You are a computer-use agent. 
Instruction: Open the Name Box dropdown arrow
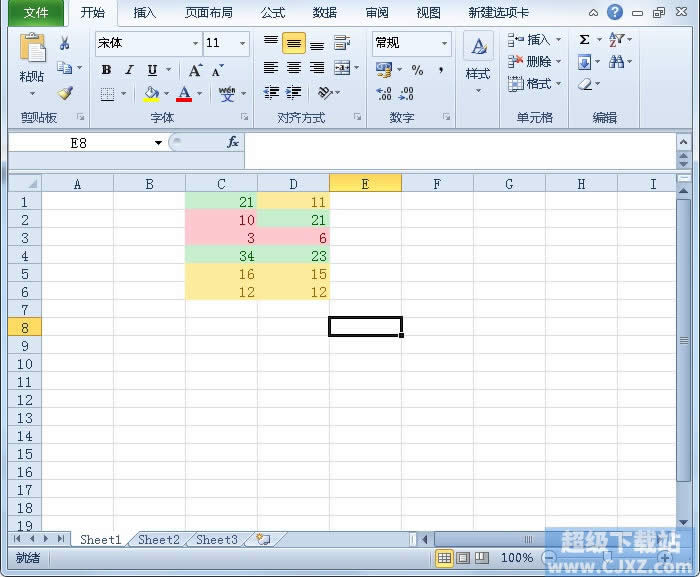pyautogui.click(x=158, y=143)
